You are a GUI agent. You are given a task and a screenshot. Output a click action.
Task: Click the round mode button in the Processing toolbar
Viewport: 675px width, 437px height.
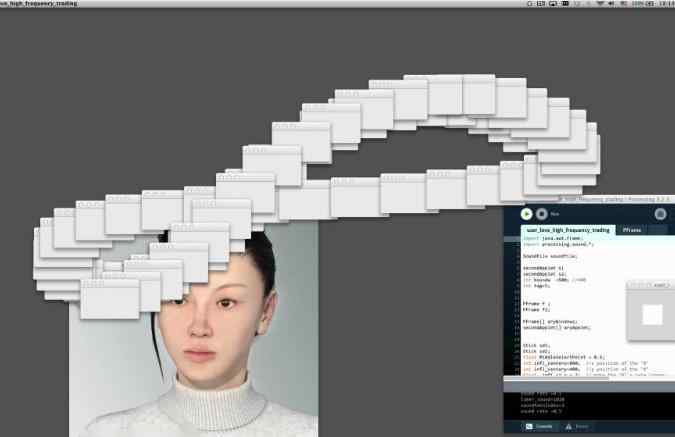point(660,214)
